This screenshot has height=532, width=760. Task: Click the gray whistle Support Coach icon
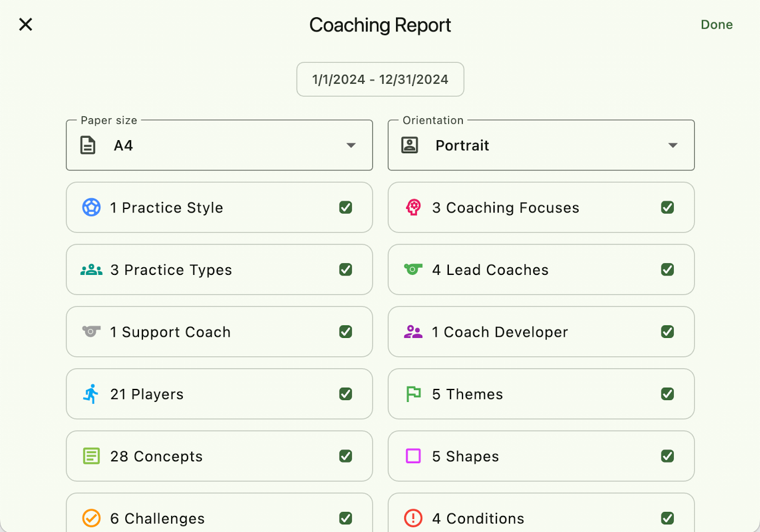(x=91, y=331)
